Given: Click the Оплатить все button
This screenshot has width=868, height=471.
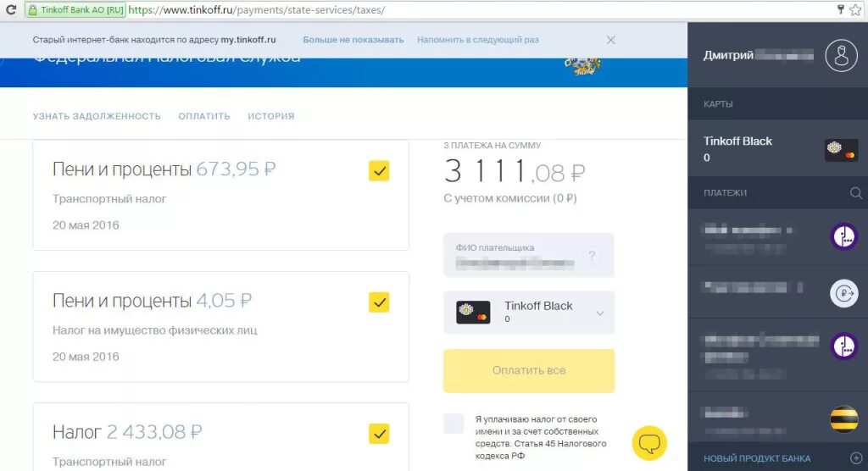Looking at the screenshot, I should tap(529, 371).
